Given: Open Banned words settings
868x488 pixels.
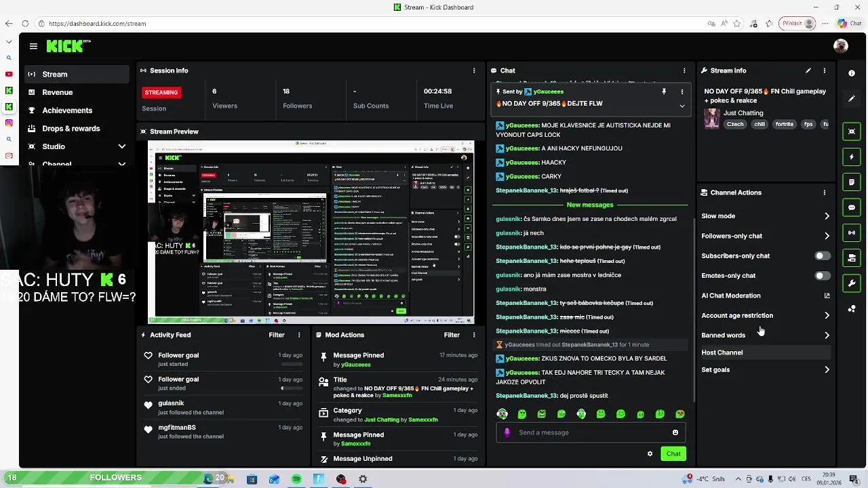Looking at the screenshot, I should 766,335.
